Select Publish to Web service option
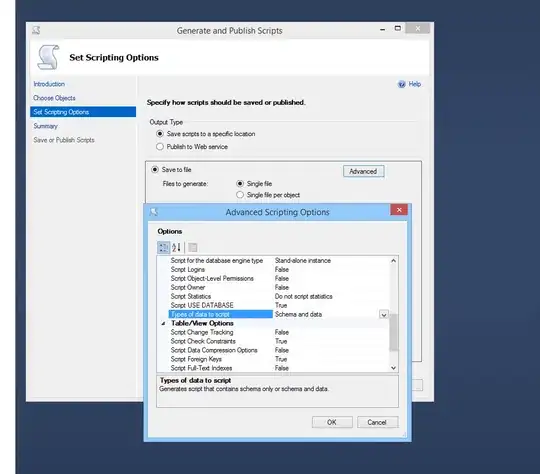The image size is (540, 474). [160, 147]
